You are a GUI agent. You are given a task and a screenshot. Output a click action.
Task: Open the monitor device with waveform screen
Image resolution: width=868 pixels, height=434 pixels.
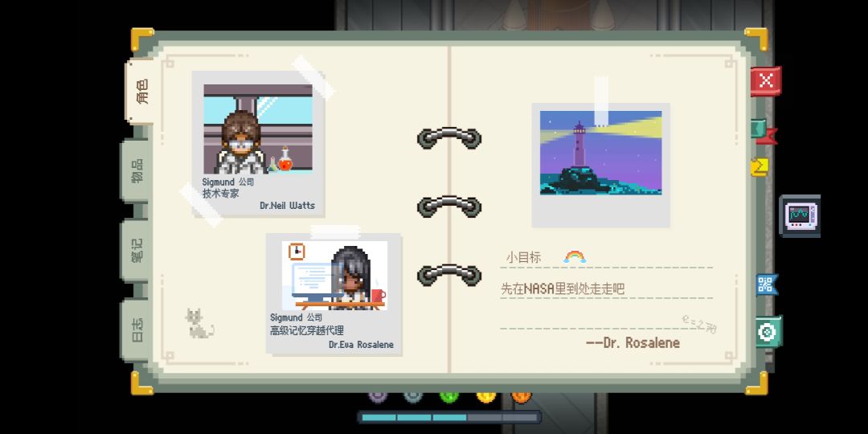point(800,215)
